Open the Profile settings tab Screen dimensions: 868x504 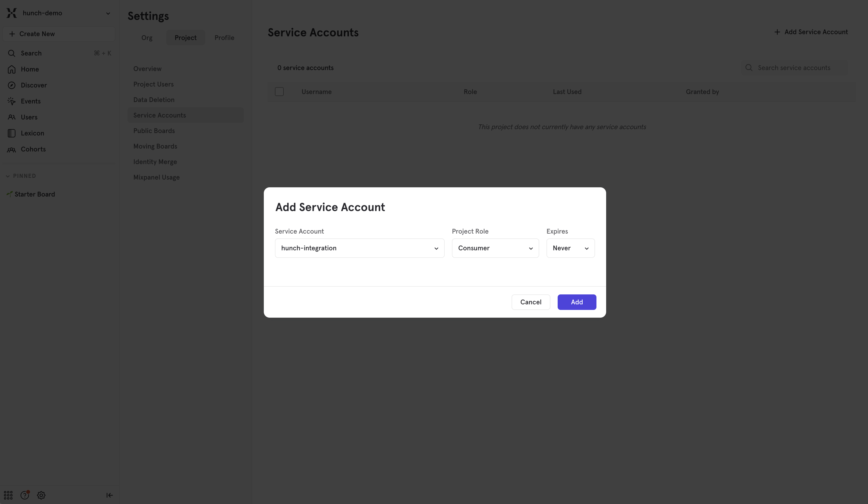point(224,38)
